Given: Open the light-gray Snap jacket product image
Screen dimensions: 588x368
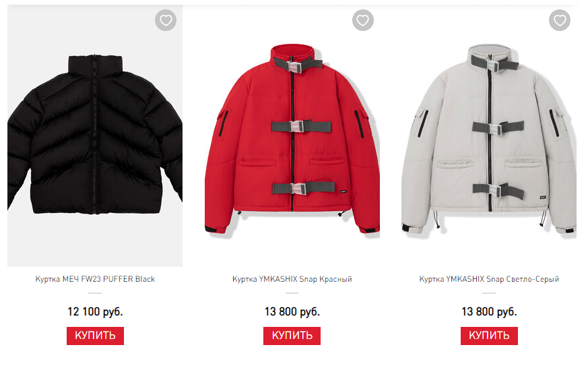Looking at the screenshot, I should tap(489, 135).
